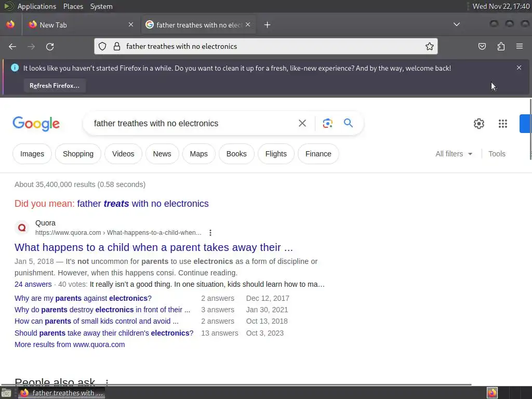Click the Firefox address bar field
The width and height of the screenshot is (532, 399).
[265, 46]
